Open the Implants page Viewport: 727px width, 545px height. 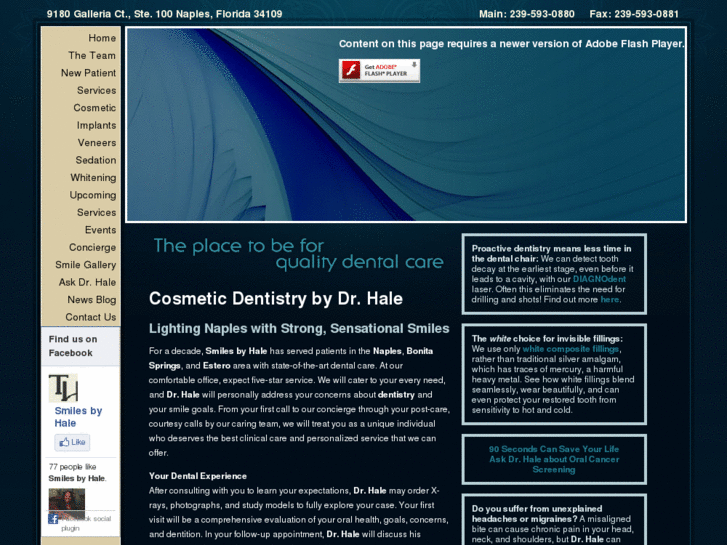point(96,125)
